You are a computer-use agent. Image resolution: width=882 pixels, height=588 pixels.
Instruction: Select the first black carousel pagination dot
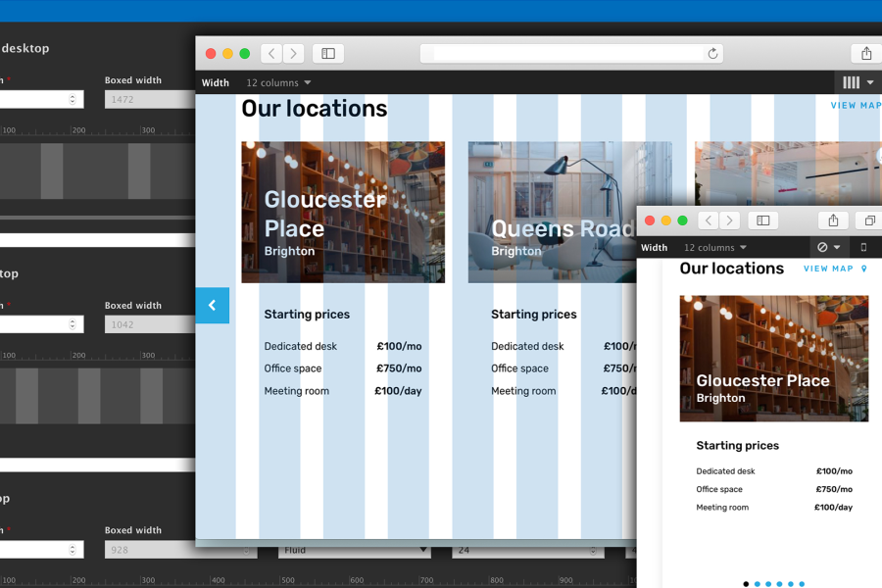(x=746, y=584)
